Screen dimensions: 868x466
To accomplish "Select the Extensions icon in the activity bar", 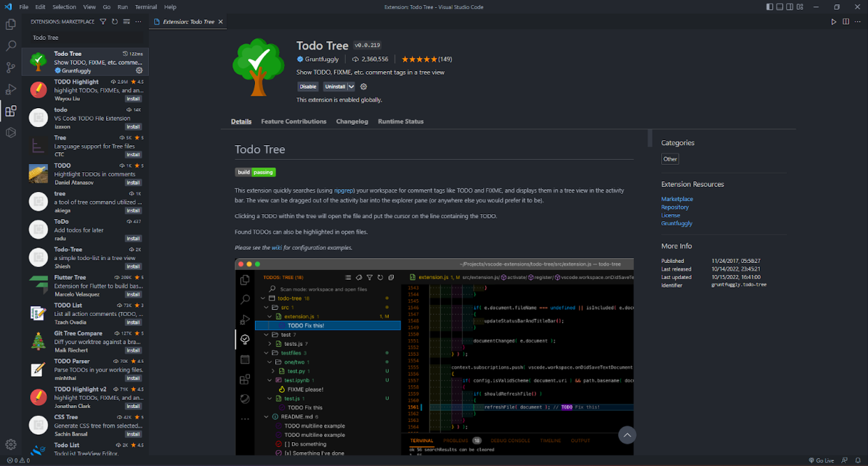I will click(10, 110).
